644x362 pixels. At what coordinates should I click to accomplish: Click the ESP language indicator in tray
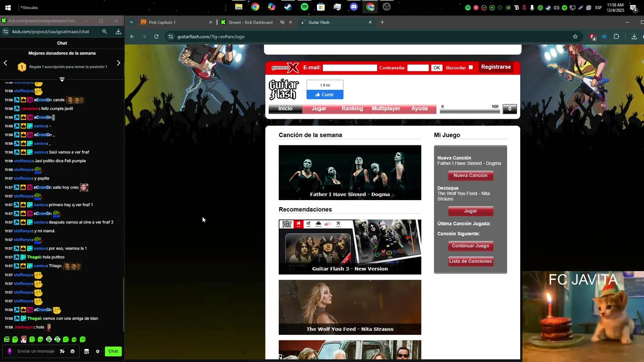(x=598, y=8)
